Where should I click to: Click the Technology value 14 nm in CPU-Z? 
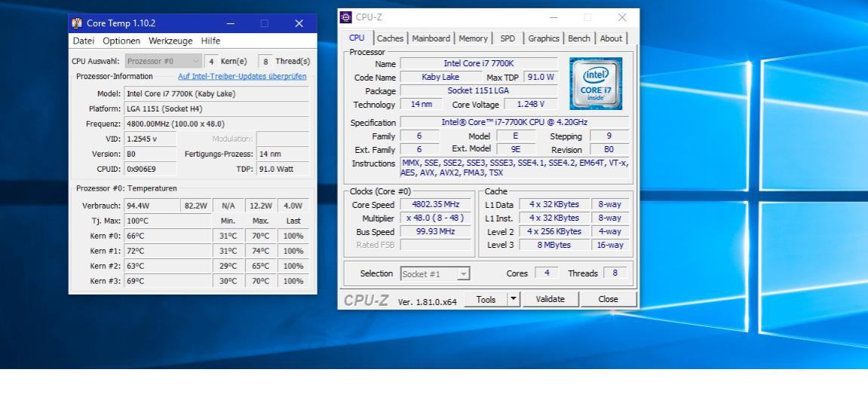tap(422, 105)
